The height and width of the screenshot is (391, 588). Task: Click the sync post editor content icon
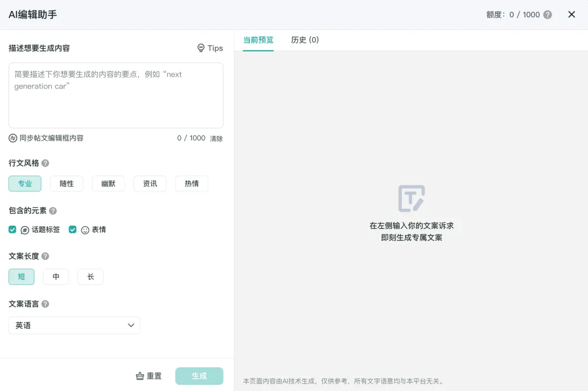tap(13, 138)
